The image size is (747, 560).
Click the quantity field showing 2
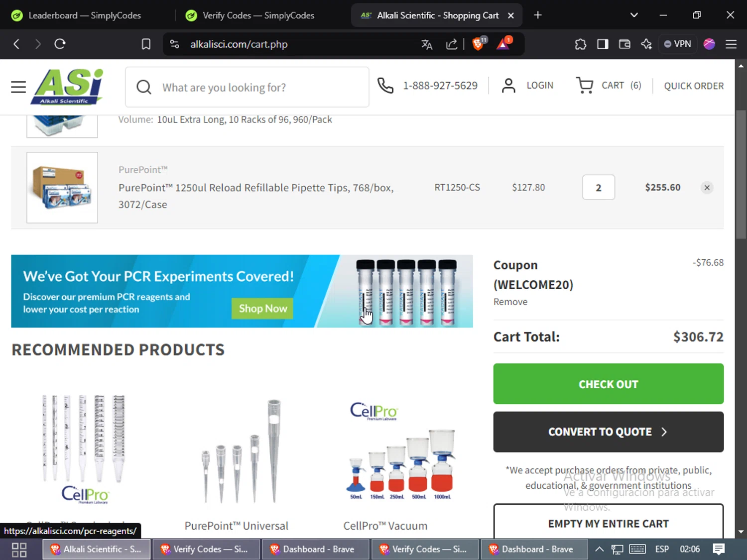pyautogui.click(x=599, y=188)
